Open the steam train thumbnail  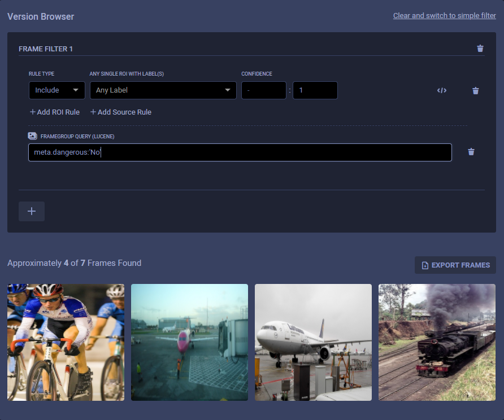coord(437,342)
